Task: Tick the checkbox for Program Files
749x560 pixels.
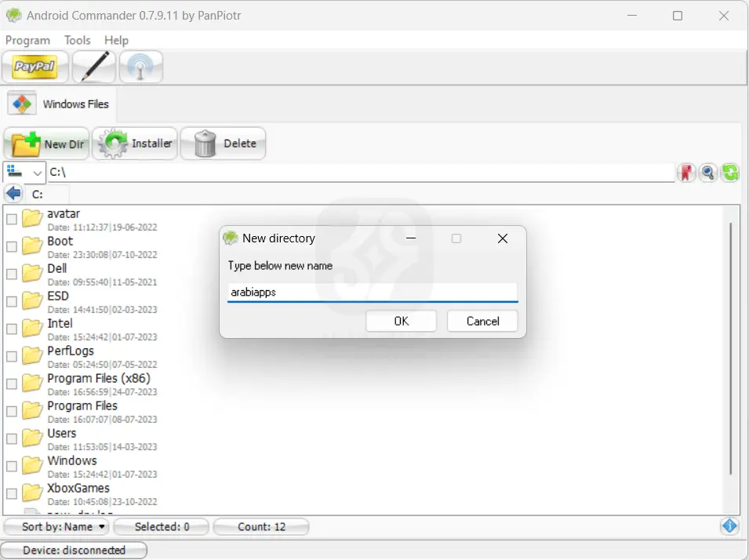Action: coord(11,411)
